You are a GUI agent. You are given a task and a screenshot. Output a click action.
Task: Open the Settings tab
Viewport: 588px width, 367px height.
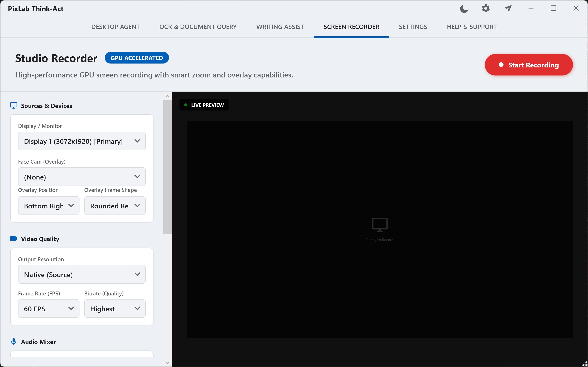(413, 27)
